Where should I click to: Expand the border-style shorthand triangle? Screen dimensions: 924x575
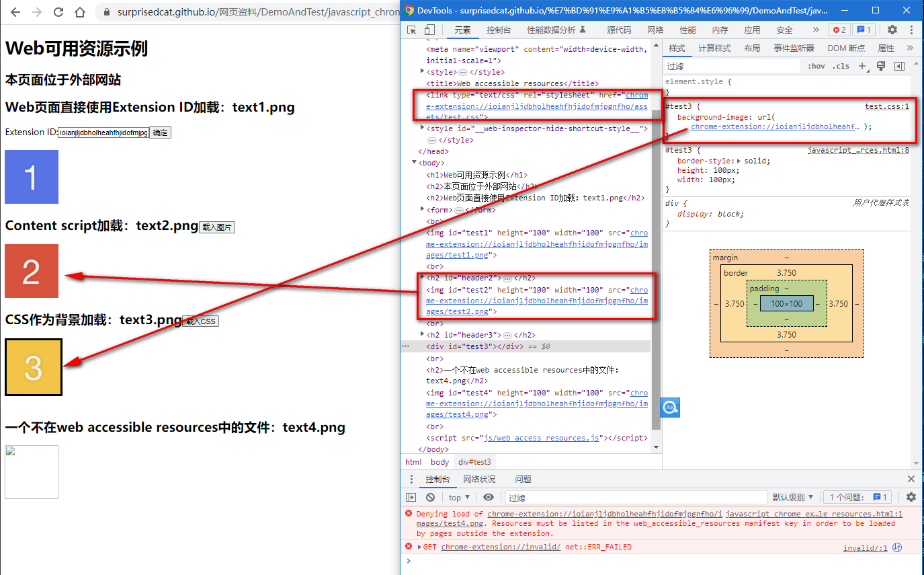tap(739, 161)
